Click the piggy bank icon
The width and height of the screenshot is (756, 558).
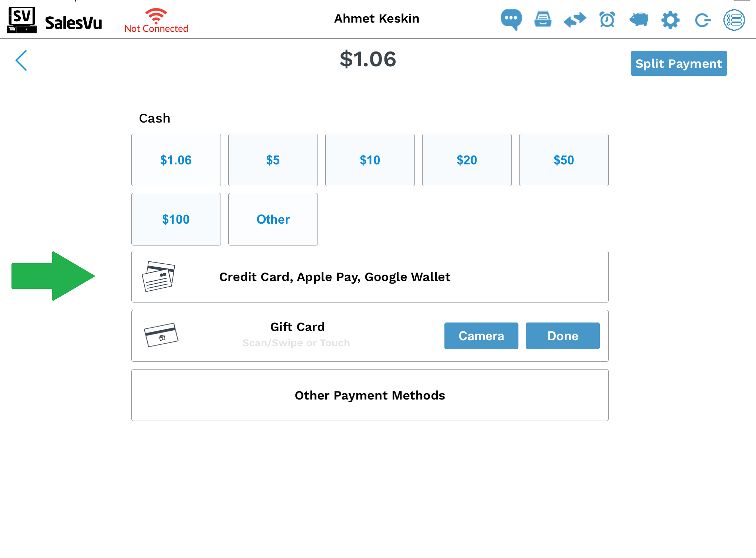pos(639,19)
